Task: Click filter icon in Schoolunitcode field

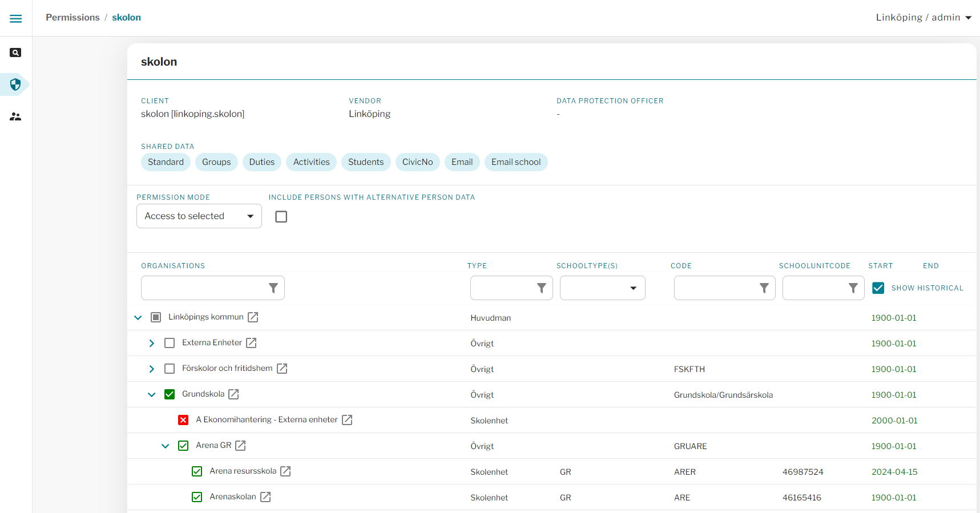Action: point(853,288)
